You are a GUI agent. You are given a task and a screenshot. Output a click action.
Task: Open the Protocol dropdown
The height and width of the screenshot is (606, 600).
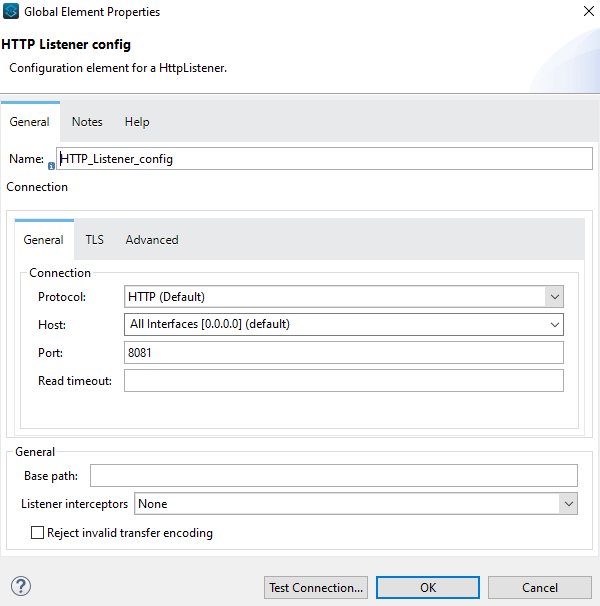pos(554,296)
